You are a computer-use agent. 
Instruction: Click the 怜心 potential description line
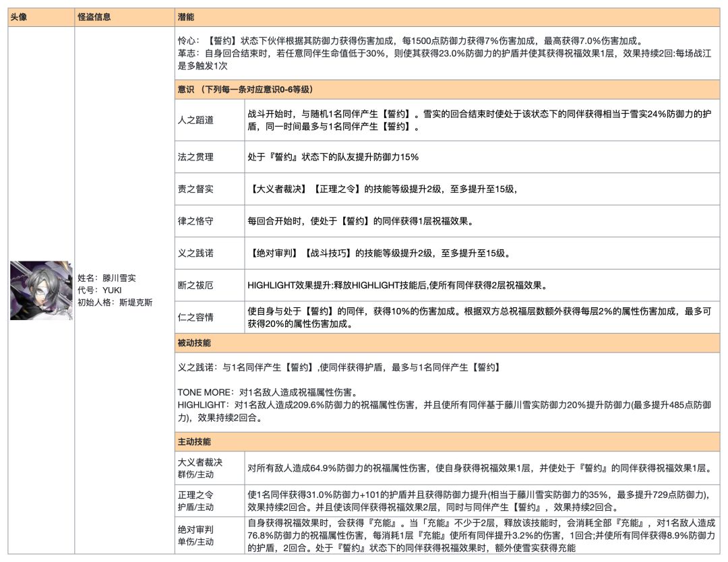coord(410,41)
